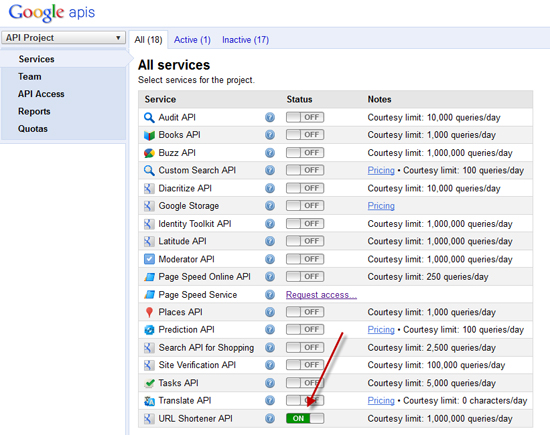
Task: Click the Tasks API green checkmark icon
Action: point(149,383)
